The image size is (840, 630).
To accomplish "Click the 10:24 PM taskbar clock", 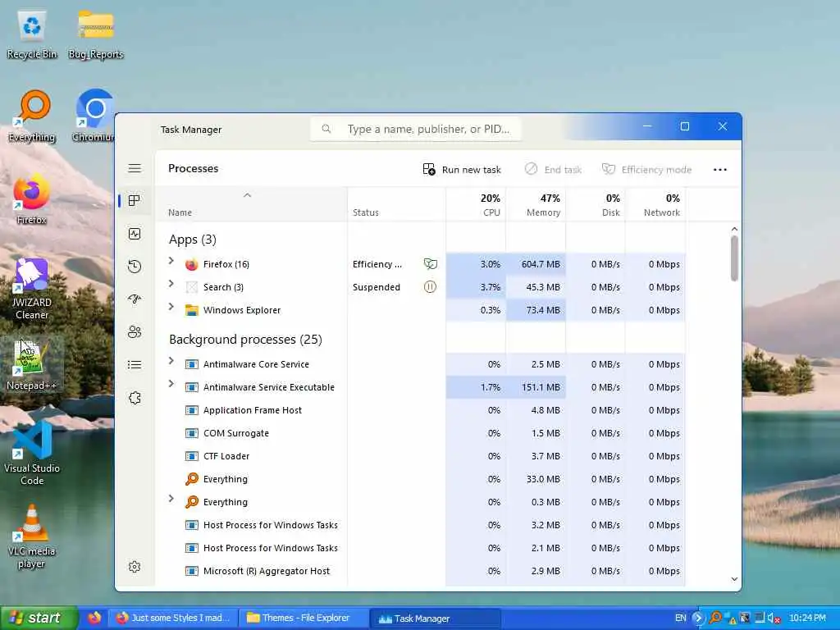I will (807, 619).
